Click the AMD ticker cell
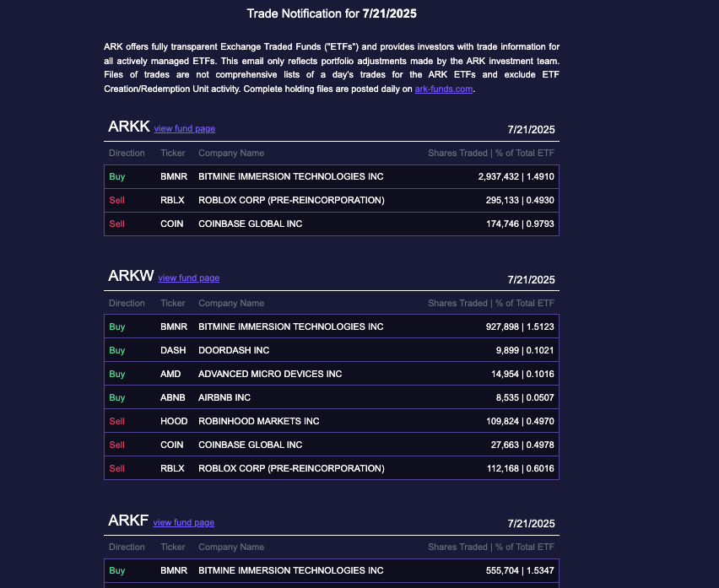 (x=170, y=374)
